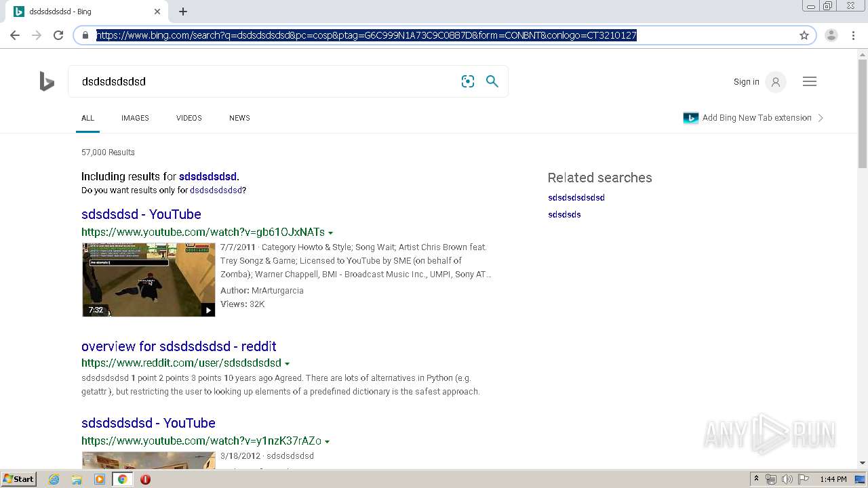Click Including results for sdsdsdsdsd link

[208, 177]
